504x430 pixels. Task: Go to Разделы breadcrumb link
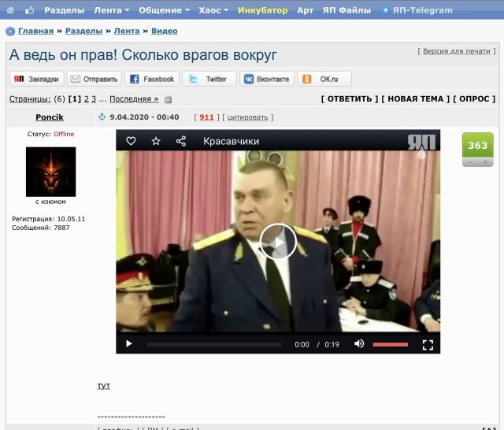[x=83, y=31]
